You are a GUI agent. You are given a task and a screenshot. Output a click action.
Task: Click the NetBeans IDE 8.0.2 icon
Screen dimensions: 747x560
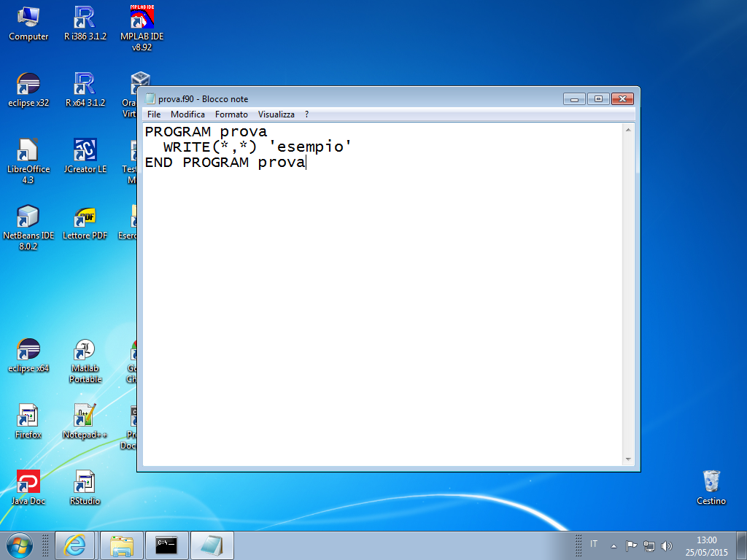[28, 219]
